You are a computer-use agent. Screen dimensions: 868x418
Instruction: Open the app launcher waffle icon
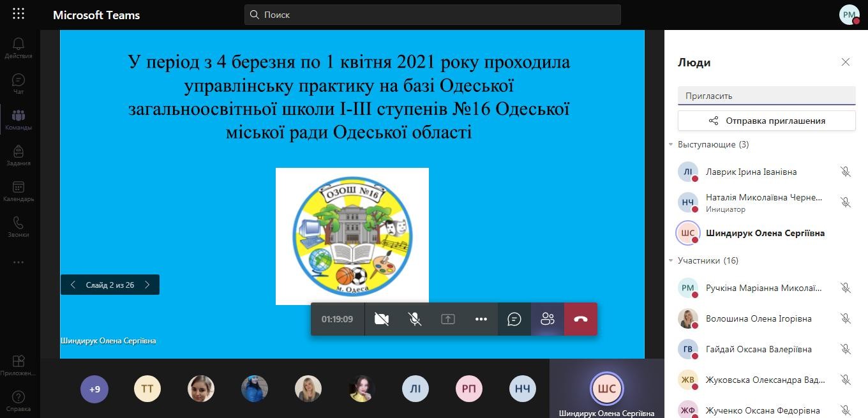(x=19, y=13)
